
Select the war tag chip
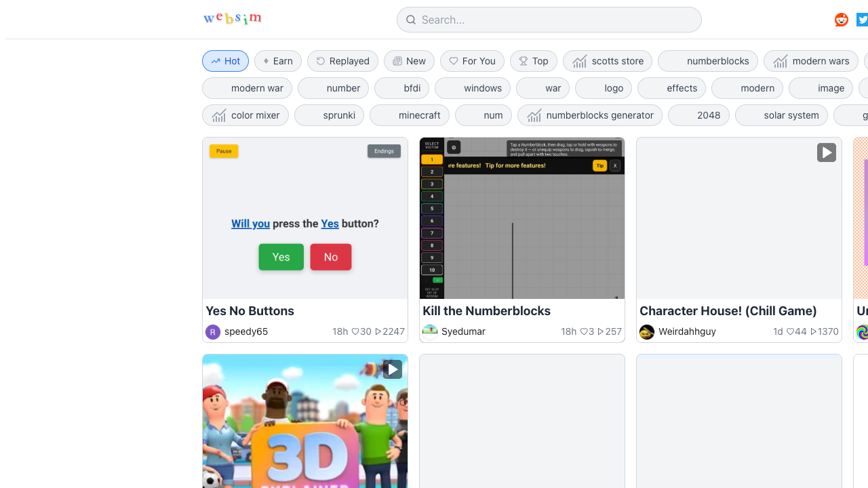(x=542, y=88)
